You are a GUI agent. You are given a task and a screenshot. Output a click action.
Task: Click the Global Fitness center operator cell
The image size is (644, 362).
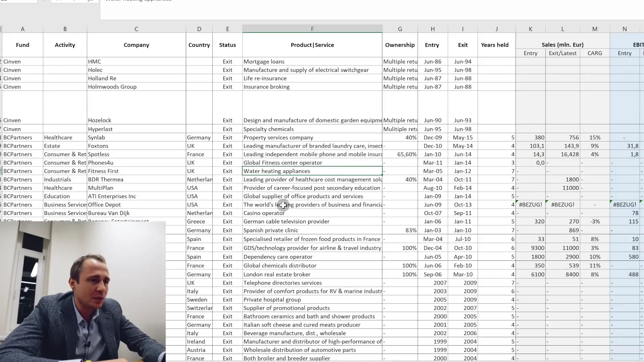coord(312,163)
